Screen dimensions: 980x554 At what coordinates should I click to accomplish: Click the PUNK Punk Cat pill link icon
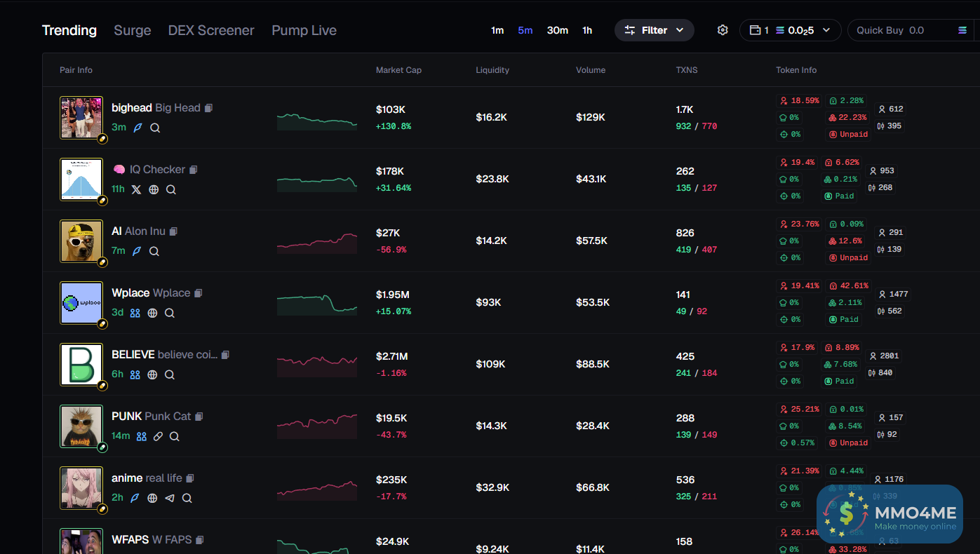pyautogui.click(x=159, y=436)
